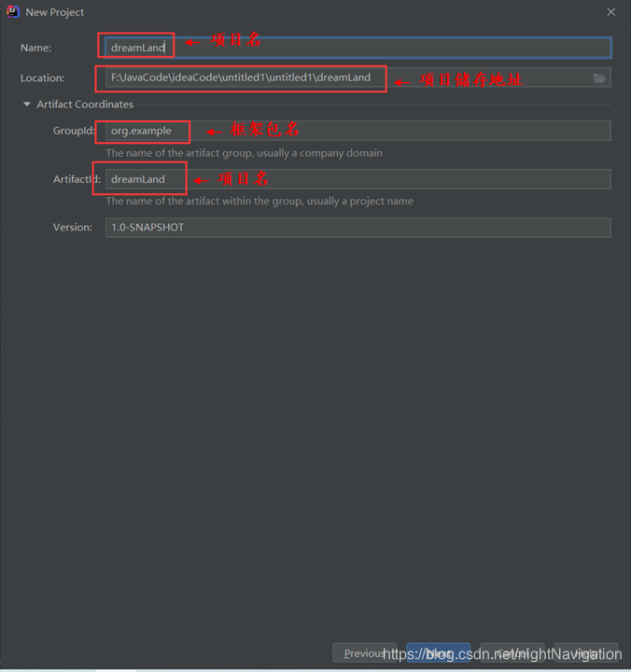
Task: Click the Name field containing dreamLand
Action: click(358, 48)
